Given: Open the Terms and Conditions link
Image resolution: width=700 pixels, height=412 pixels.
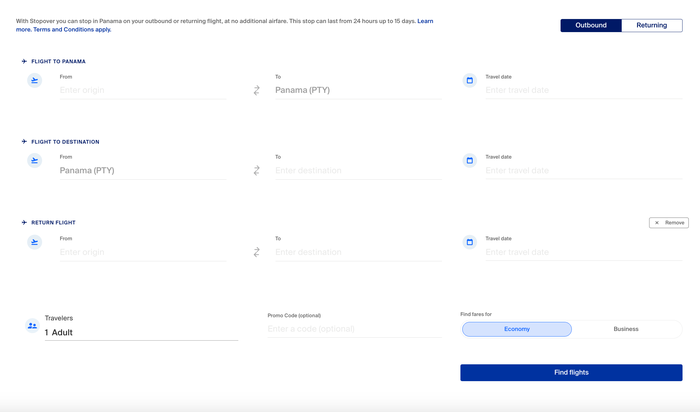Looking at the screenshot, I should (72, 29).
